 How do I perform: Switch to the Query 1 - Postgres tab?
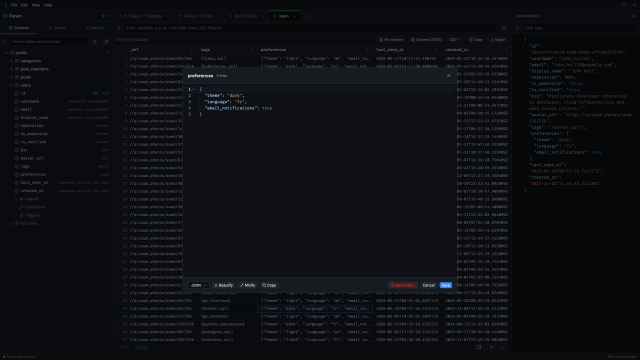click(x=143, y=16)
